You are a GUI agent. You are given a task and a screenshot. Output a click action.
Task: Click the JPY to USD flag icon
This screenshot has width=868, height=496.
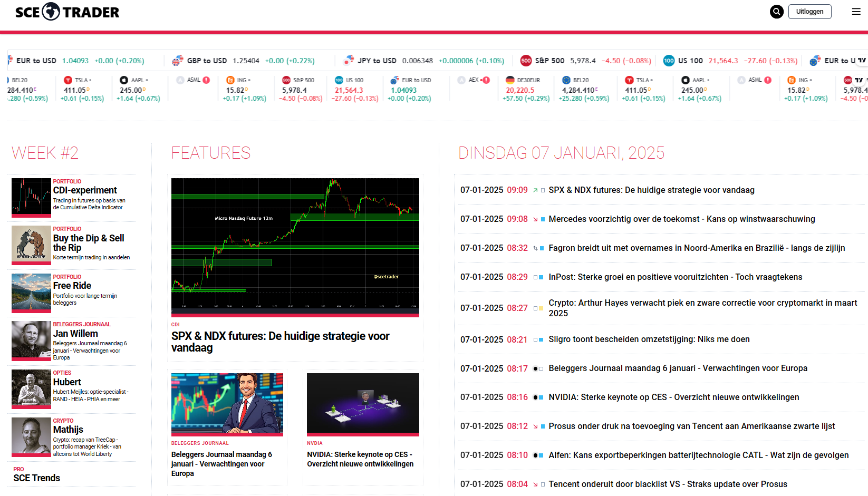point(349,61)
